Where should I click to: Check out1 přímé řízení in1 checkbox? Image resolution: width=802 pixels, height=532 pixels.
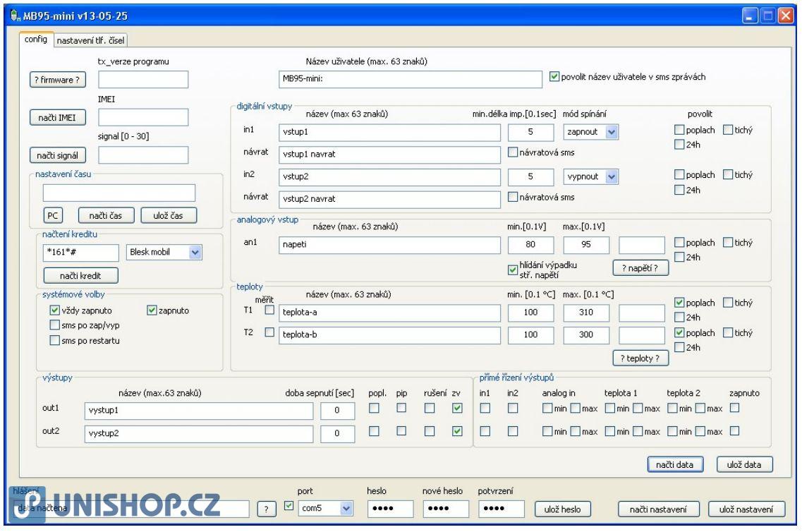click(485, 408)
